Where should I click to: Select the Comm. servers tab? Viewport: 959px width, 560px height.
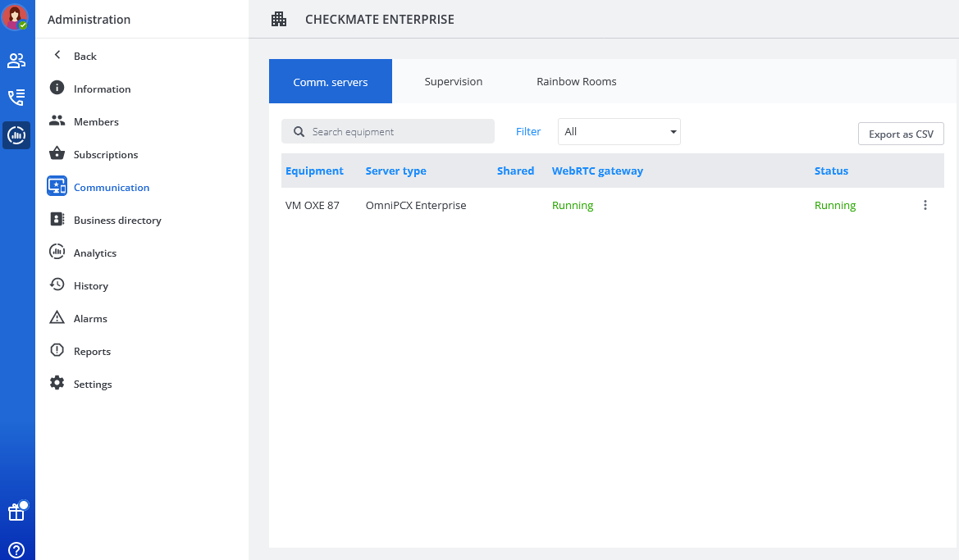pyautogui.click(x=331, y=82)
